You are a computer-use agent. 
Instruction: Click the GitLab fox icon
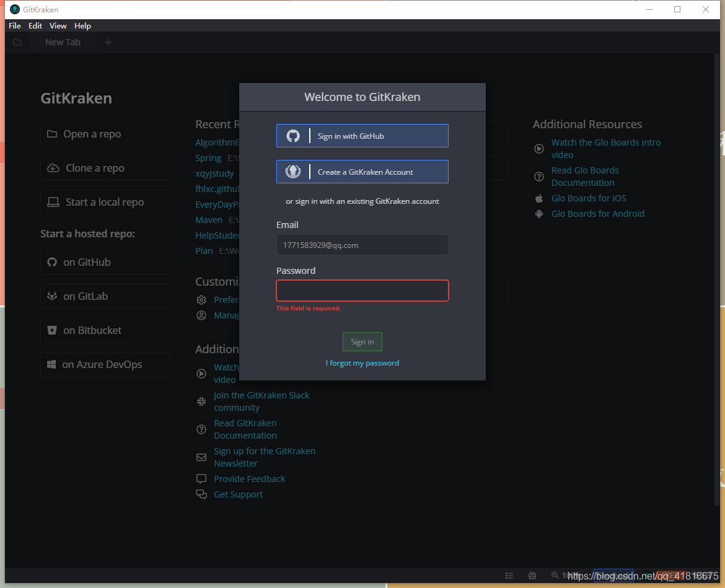(52, 296)
